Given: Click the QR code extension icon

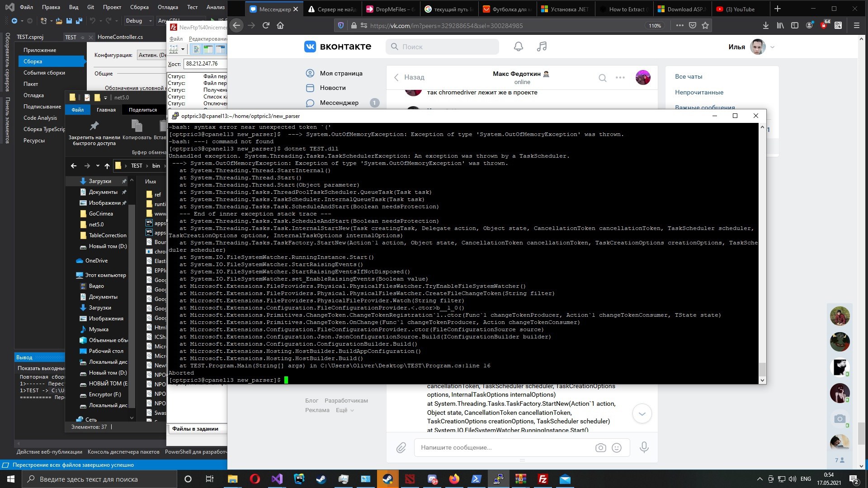Looking at the screenshot, I should [839, 26].
